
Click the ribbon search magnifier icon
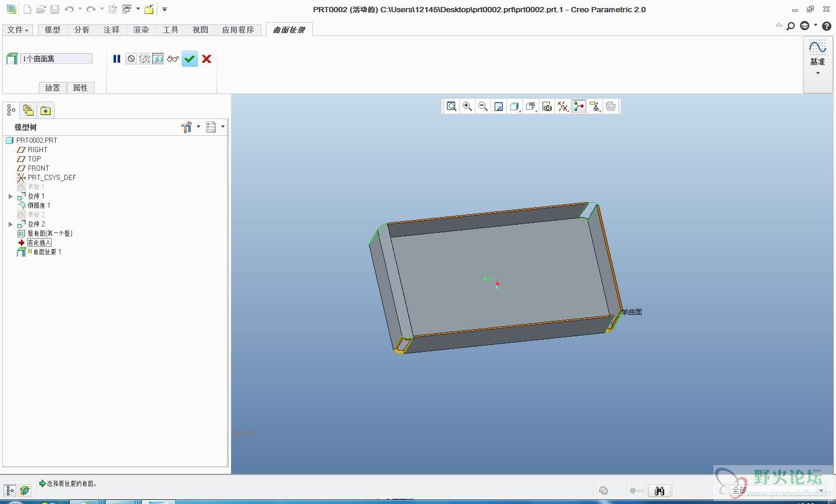(791, 26)
